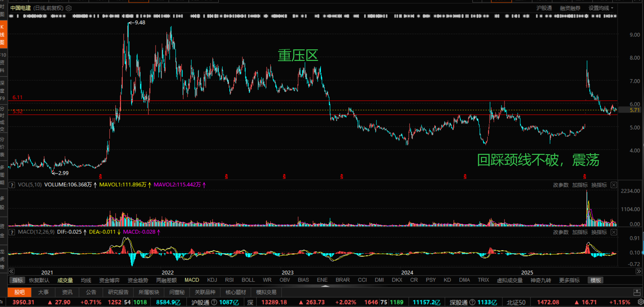
Task: Select 资金趋势 indicator
Action: pos(138,280)
